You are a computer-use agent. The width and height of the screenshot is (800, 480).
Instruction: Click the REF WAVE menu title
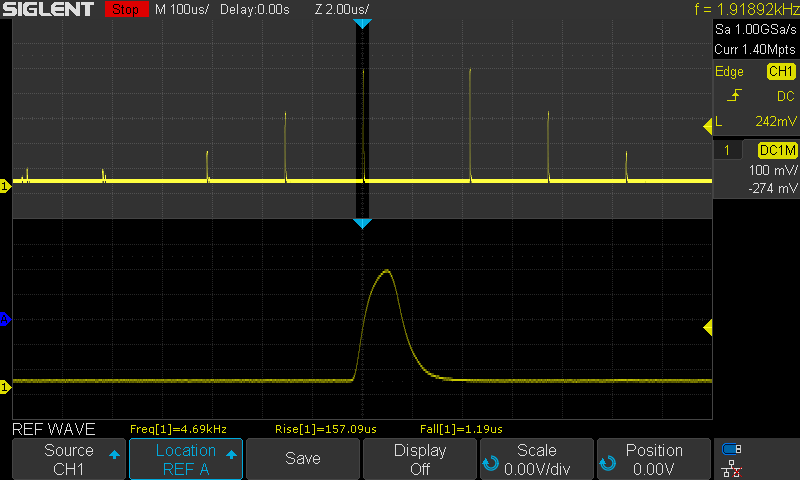(x=54, y=429)
